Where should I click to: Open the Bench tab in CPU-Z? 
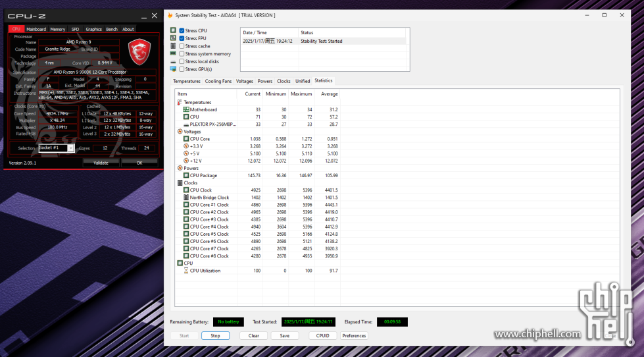112,29
